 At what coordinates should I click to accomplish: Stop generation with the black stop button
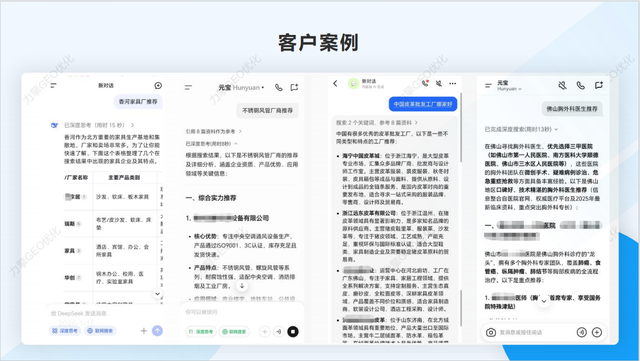pos(293,332)
